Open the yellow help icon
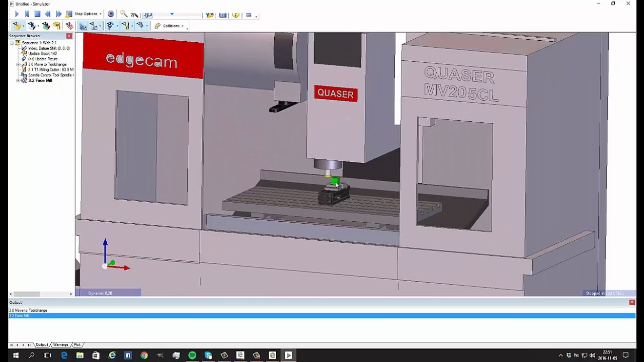 point(235,15)
